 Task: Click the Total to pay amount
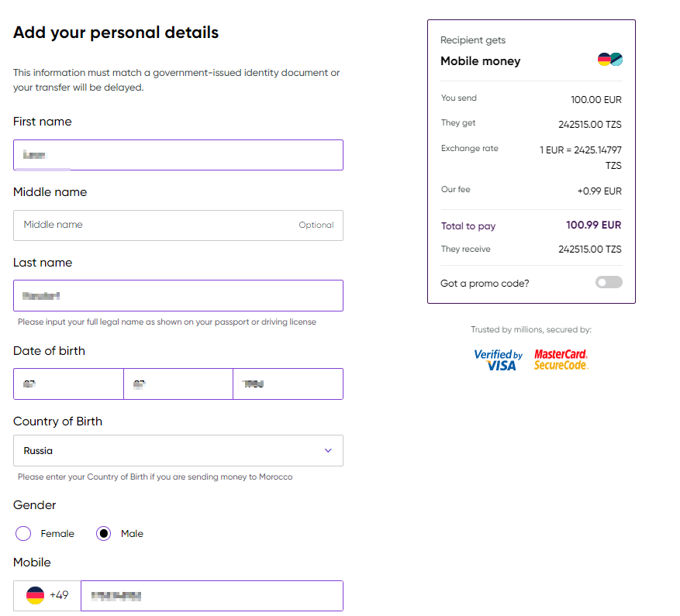point(593,225)
